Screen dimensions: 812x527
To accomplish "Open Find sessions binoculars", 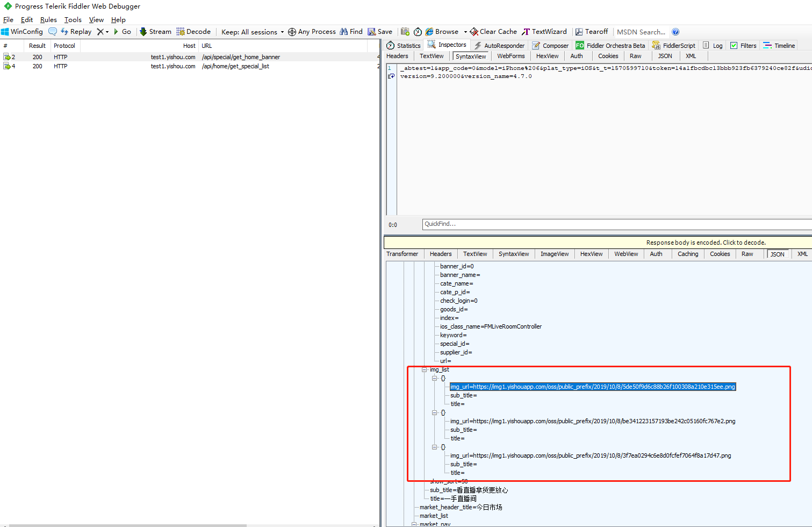I will 351,32.
